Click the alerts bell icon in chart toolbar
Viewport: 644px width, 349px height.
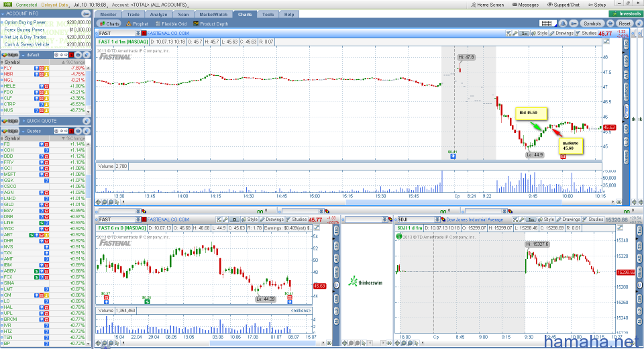coord(563,23)
